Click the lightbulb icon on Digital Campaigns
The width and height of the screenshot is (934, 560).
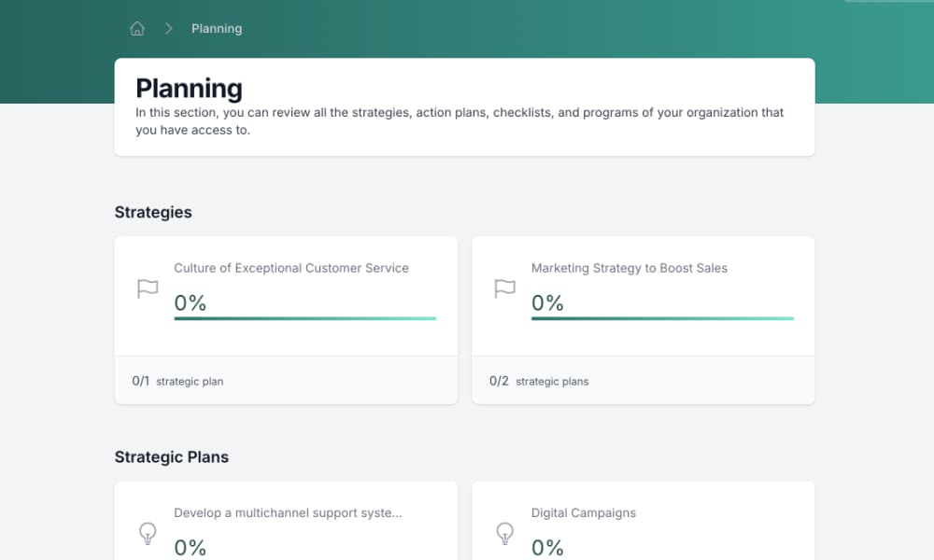[x=505, y=533]
